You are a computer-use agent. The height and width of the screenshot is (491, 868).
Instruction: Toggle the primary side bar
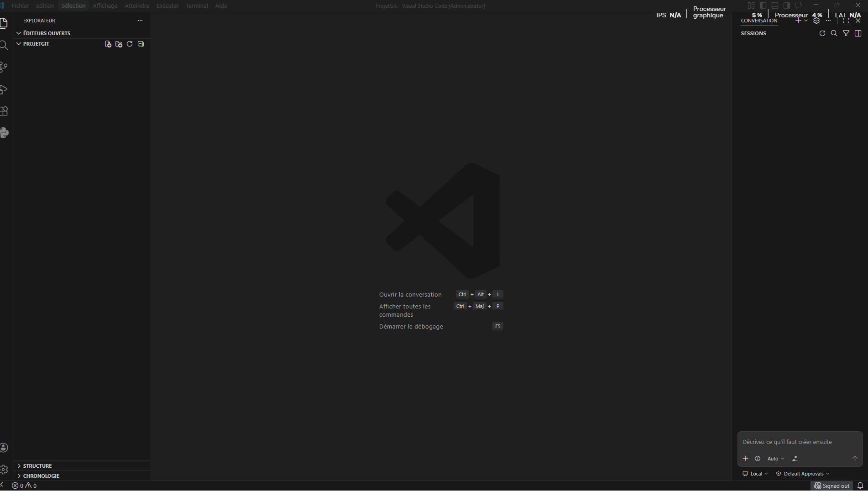click(x=763, y=5)
